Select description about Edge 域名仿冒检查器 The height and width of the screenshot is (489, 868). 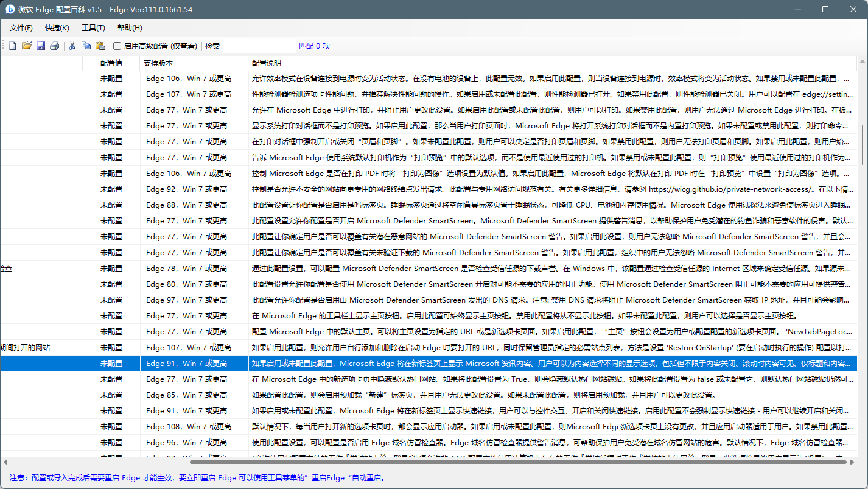pyautogui.click(x=553, y=442)
